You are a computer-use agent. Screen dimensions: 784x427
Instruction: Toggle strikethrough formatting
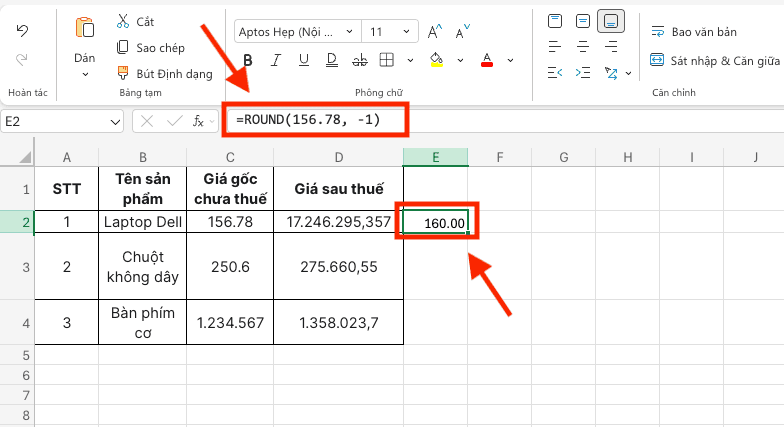(x=360, y=60)
